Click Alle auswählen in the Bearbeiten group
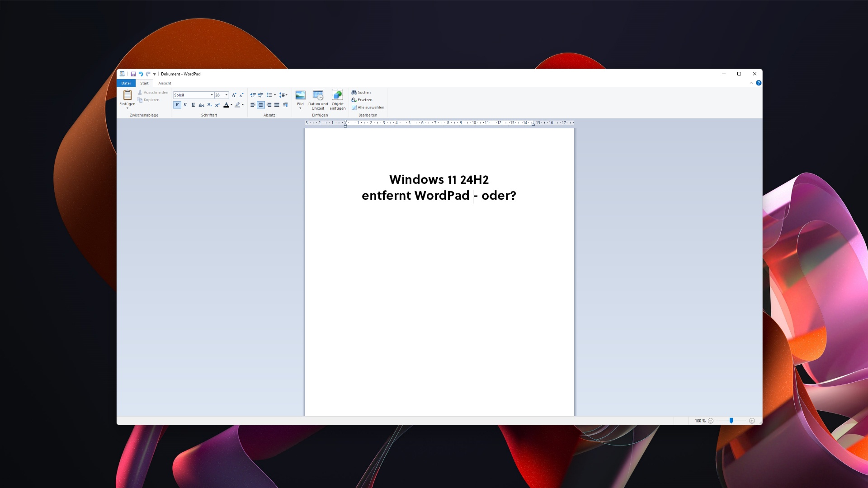The height and width of the screenshot is (488, 868). 368,108
